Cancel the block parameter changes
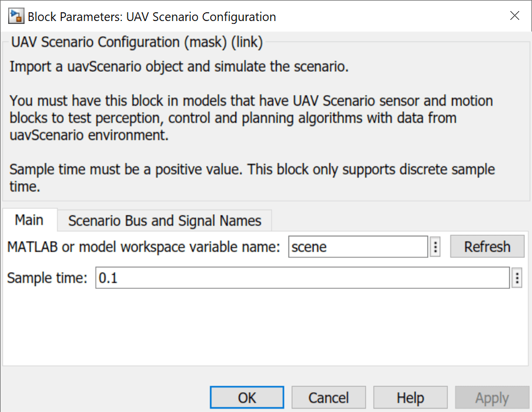The width and height of the screenshot is (532, 412). (328, 397)
